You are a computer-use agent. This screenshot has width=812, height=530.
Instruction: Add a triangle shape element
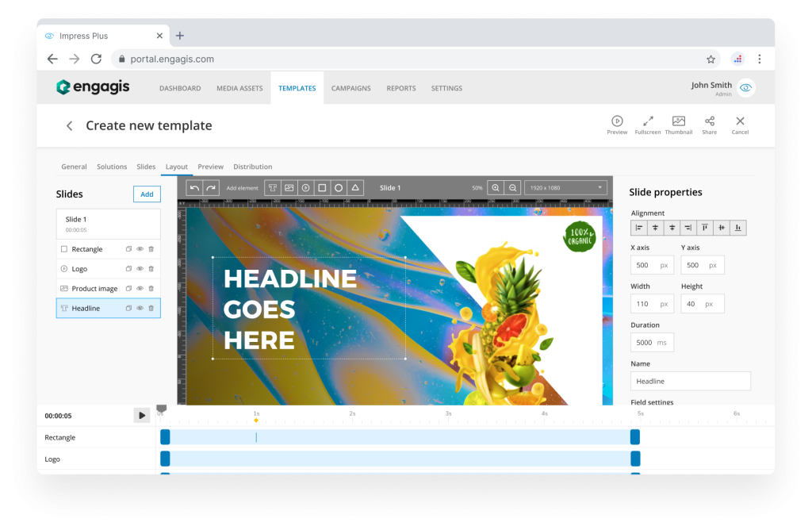(356, 188)
